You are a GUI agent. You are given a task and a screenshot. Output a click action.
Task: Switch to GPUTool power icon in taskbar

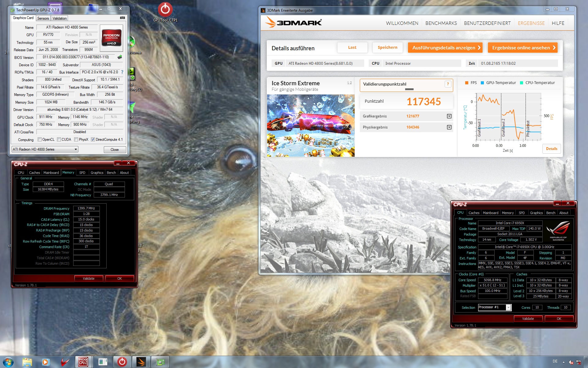122,362
